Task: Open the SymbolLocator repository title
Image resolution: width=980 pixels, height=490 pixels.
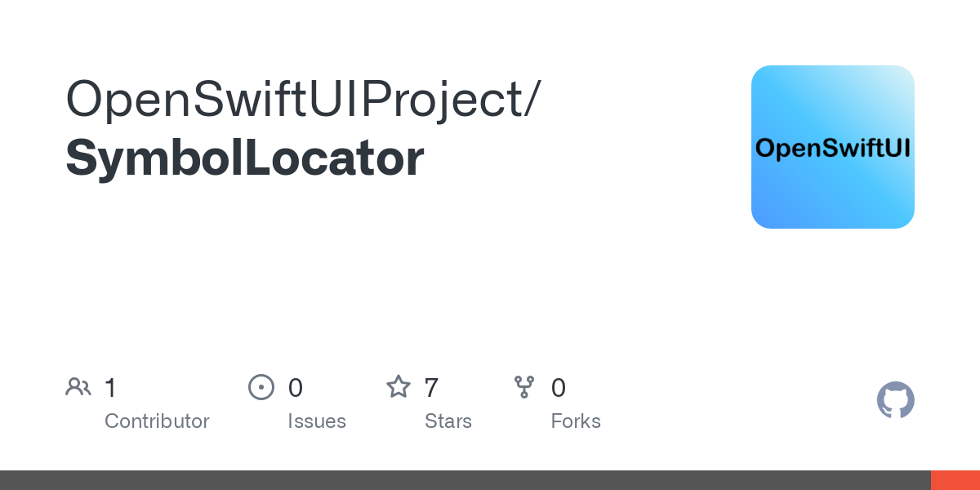Action: pyautogui.click(x=245, y=158)
